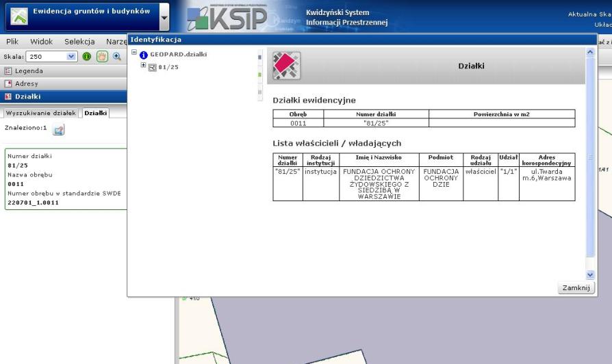Activate the zoom-in magnifier tool
This screenshot has width=612, height=364.
(116, 57)
